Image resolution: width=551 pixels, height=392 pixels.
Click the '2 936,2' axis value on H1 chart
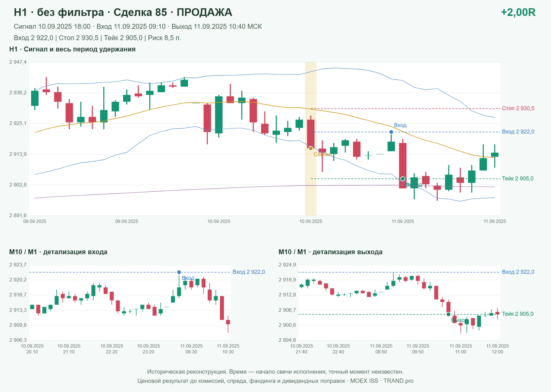click(x=18, y=93)
